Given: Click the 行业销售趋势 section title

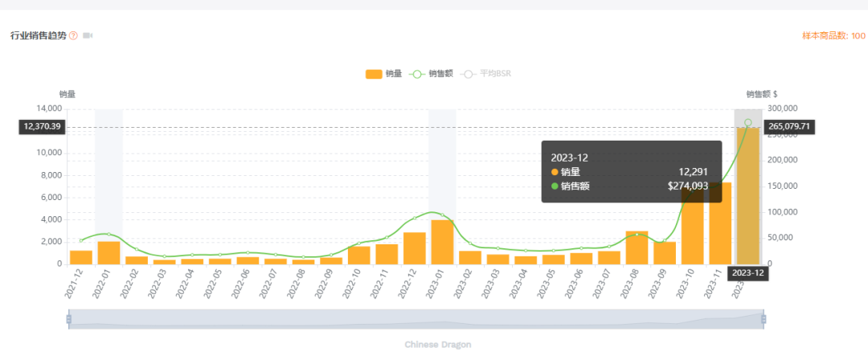Looking at the screenshot, I should (x=38, y=36).
